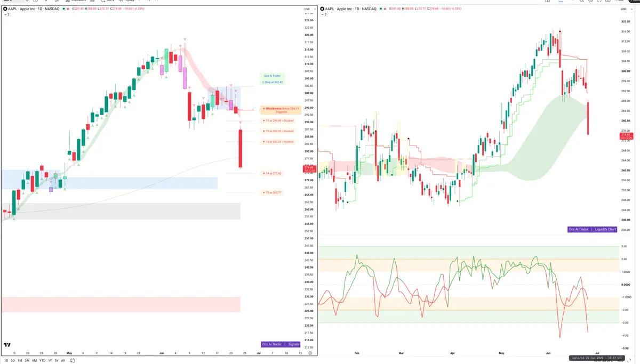Select the 1Y time range
The height and width of the screenshot is (364, 640).
pos(50,361)
